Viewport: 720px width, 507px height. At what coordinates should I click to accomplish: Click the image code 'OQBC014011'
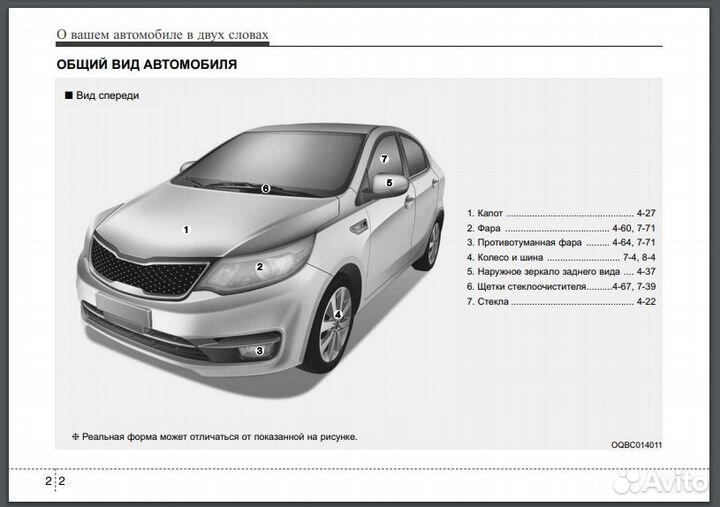pyautogui.click(x=636, y=445)
